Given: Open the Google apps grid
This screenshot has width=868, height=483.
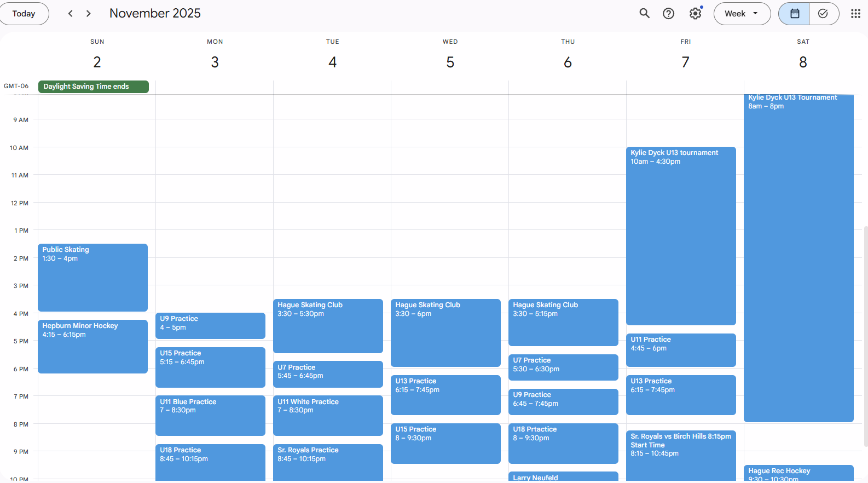Looking at the screenshot, I should click(855, 14).
